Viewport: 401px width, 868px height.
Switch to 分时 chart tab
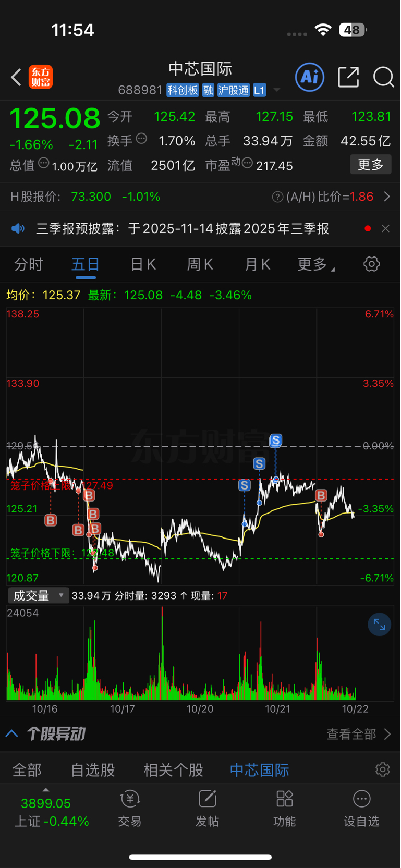(x=28, y=264)
